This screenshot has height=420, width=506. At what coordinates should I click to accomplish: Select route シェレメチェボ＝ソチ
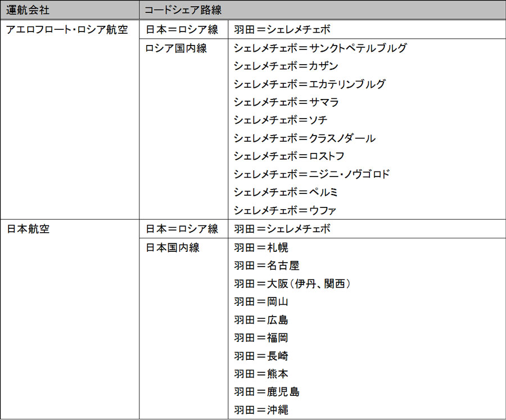coord(281,120)
